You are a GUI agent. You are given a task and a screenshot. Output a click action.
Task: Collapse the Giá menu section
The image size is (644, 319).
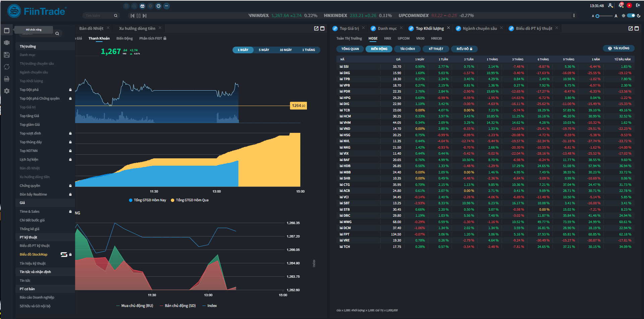click(45, 203)
